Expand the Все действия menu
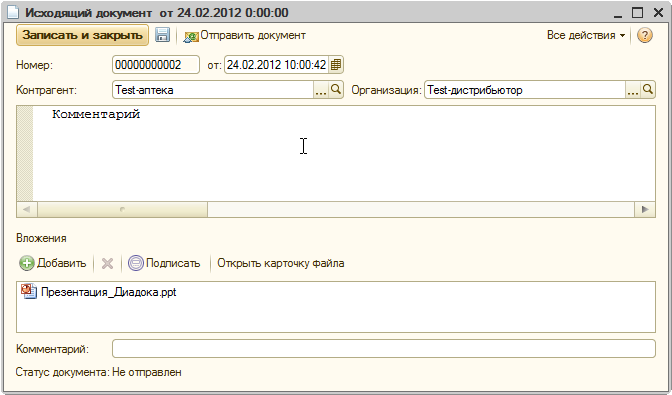This screenshot has height=395, width=672. tap(586, 35)
